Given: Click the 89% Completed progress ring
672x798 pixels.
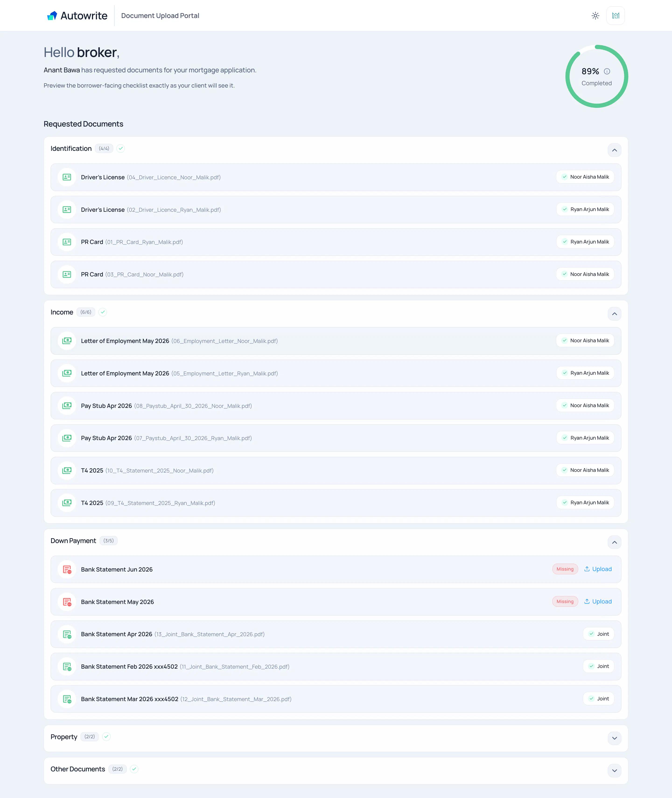Looking at the screenshot, I should [x=597, y=76].
